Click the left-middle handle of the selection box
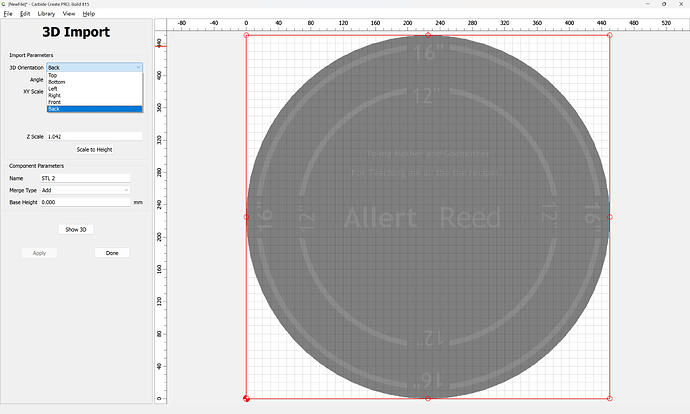 246,217
